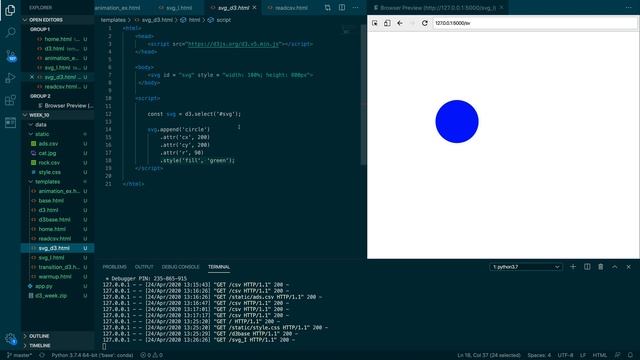Switch to the svg_I.html editor tab
640x360 pixels.
179,8
